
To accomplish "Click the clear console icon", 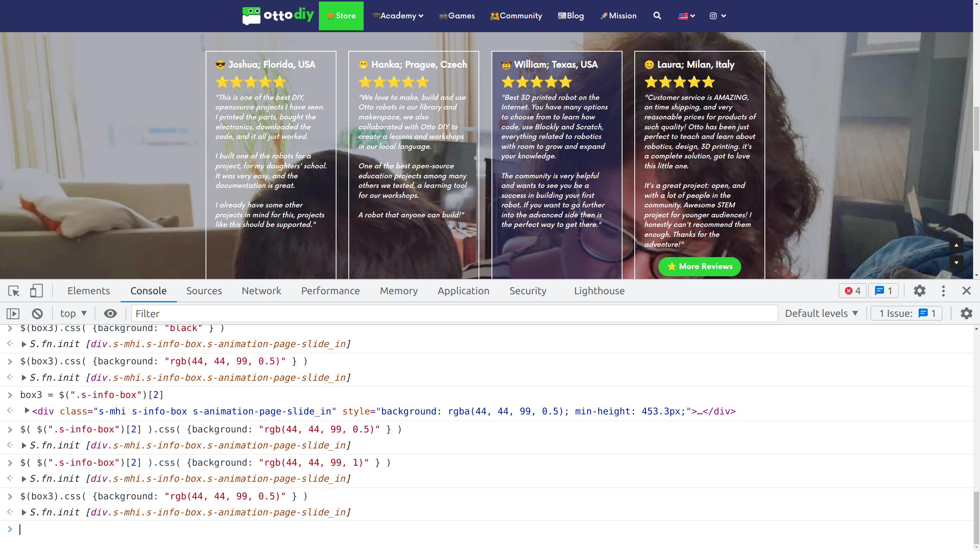I will (x=37, y=314).
